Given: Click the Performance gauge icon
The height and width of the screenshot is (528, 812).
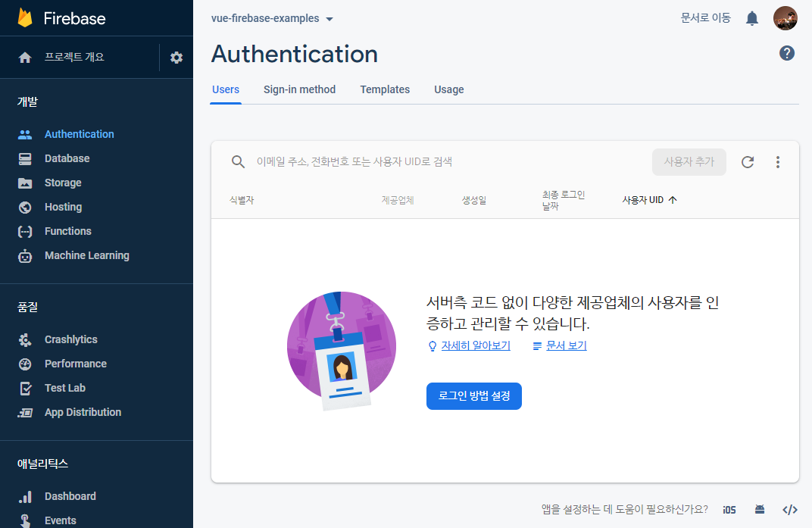Looking at the screenshot, I should click(25, 364).
